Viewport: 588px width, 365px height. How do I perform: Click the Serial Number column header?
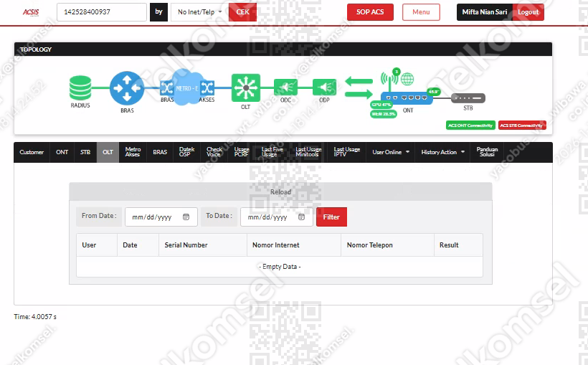(x=203, y=245)
